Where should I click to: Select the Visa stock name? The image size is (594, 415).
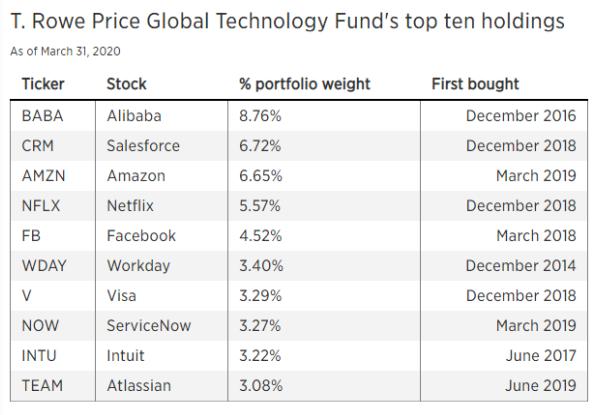coord(121,296)
